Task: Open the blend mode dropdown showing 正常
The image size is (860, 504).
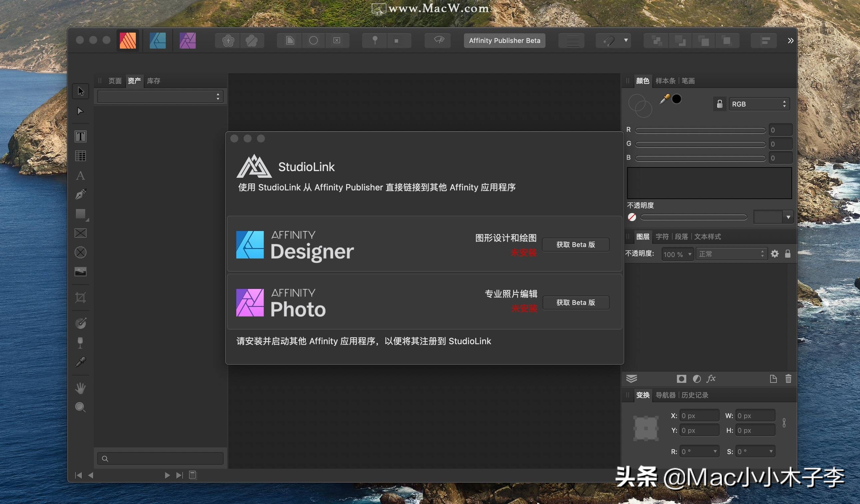Action: coord(731,254)
